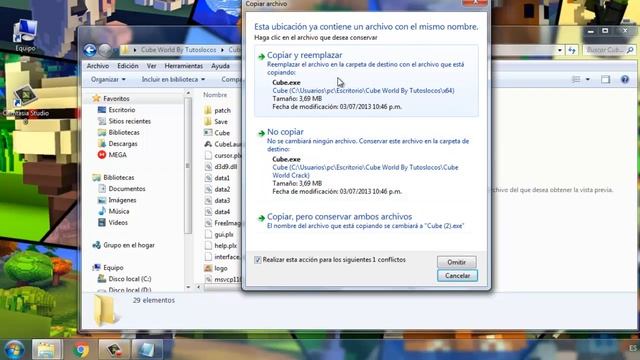Open Vídeos library

coord(118,223)
